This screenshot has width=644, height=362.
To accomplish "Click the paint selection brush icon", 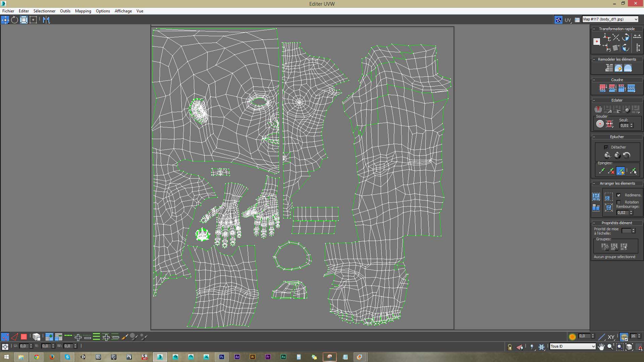I will [124, 337].
